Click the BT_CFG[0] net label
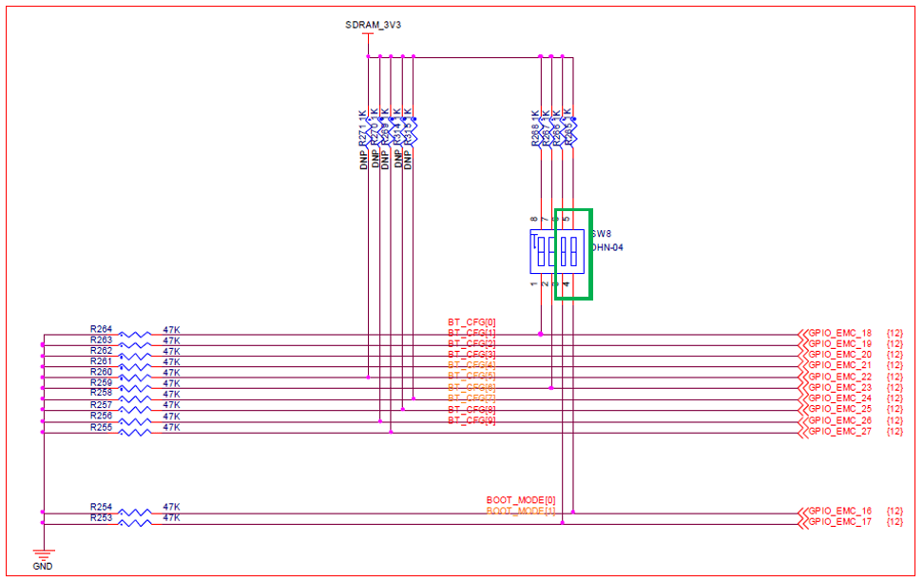This screenshot has height=582, width=924. 472,322
